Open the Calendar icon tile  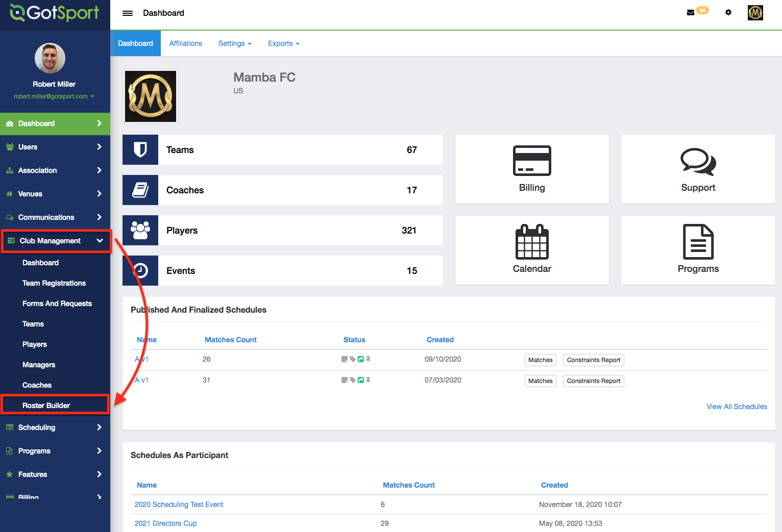[532, 242]
